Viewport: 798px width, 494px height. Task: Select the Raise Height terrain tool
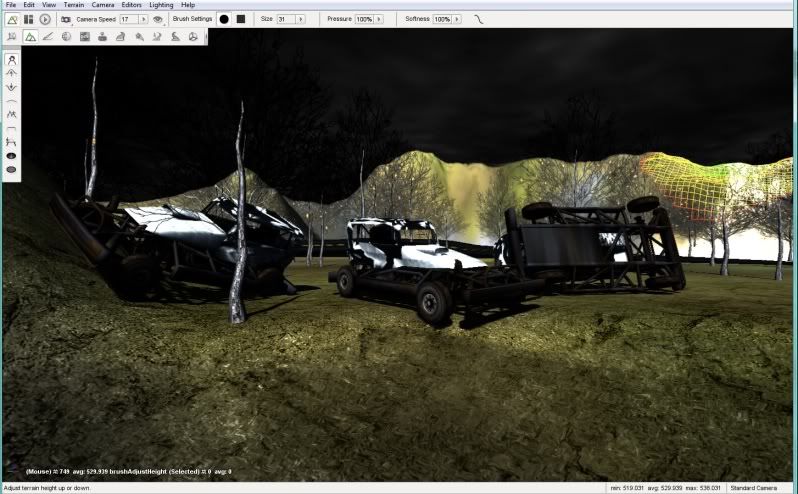coord(11,73)
